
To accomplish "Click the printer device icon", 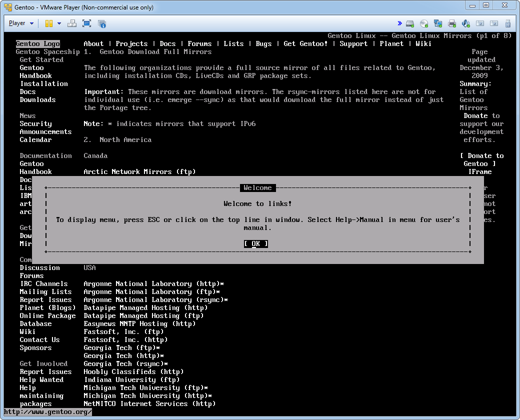I will coord(451,23).
